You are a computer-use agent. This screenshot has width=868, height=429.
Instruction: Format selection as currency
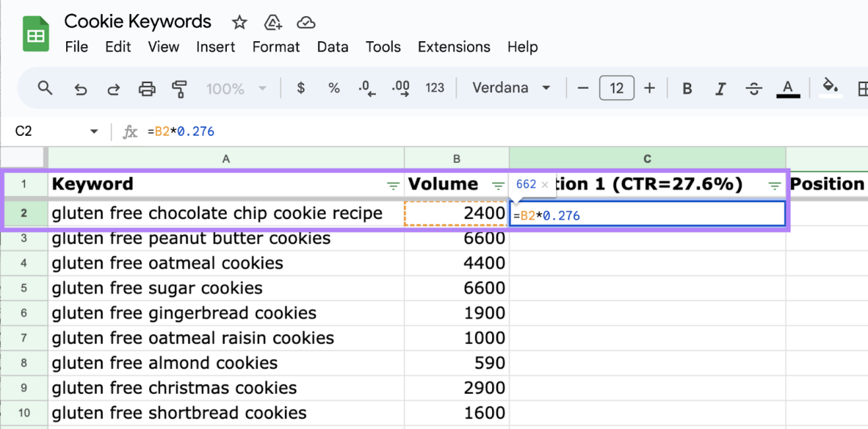(301, 88)
